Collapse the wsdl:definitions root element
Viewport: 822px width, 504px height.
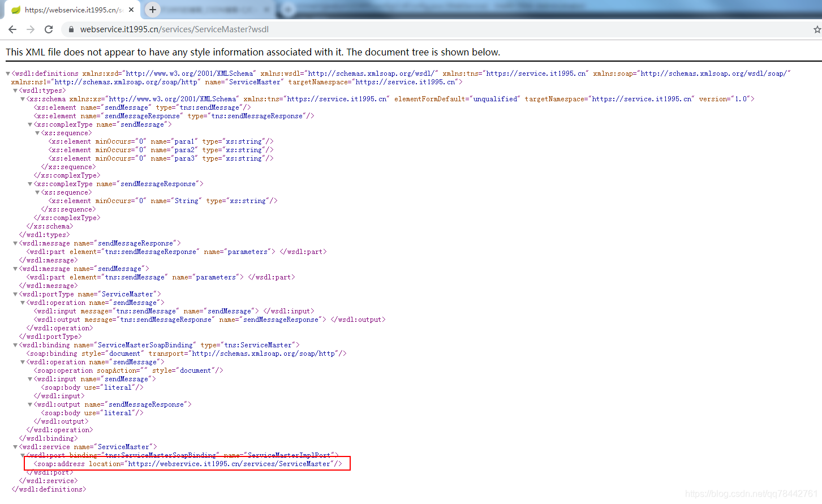[7, 72]
